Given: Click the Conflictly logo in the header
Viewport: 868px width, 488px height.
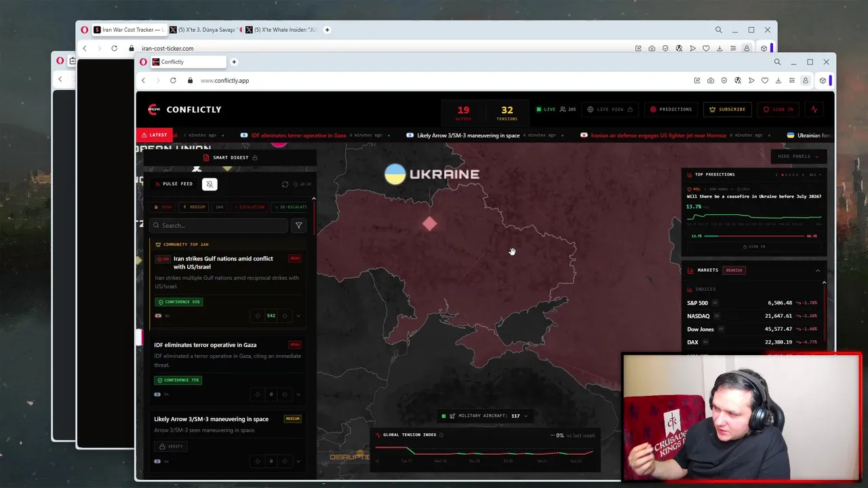Looking at the screenshot, I should 184,109.
